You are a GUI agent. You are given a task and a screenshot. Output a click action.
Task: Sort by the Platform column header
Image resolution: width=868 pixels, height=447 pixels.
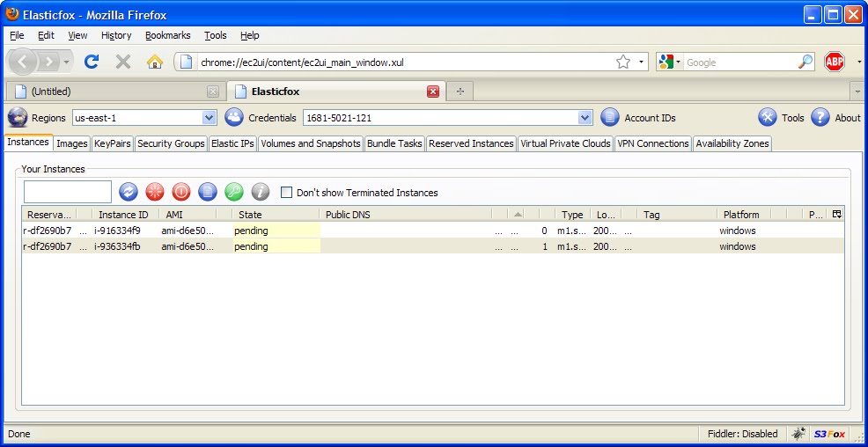tap(745, 215)
